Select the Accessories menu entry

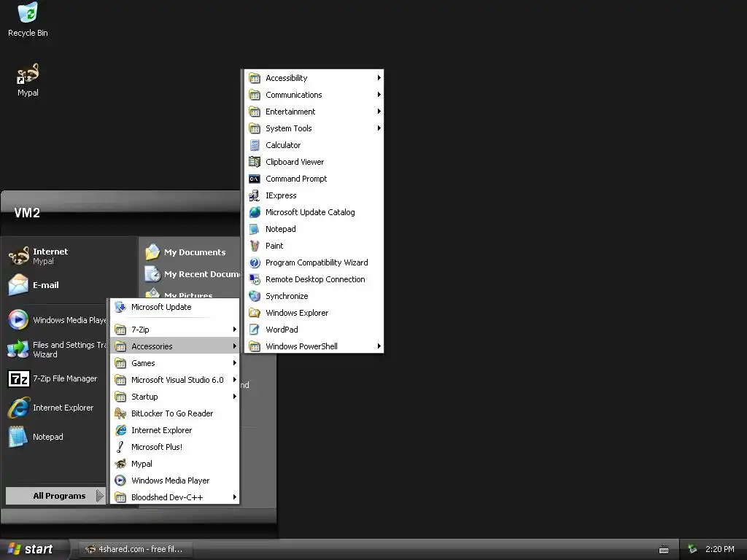click(174, 346)
